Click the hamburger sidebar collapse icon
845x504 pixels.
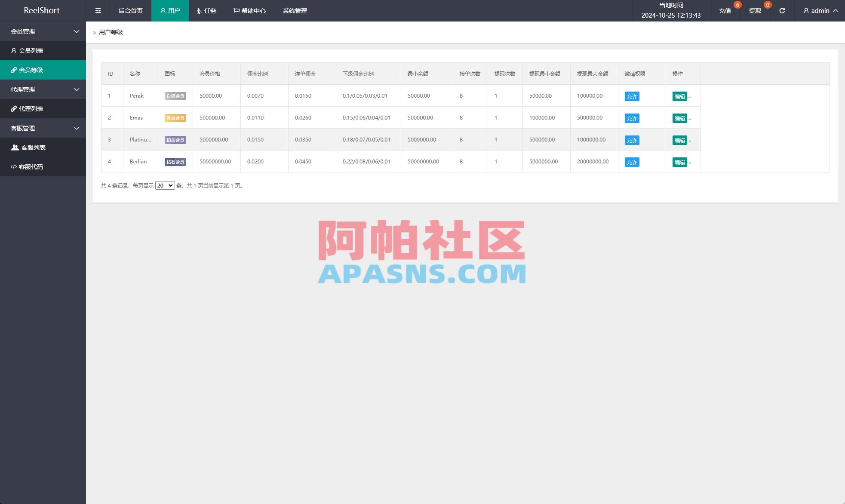pos(98,10)
